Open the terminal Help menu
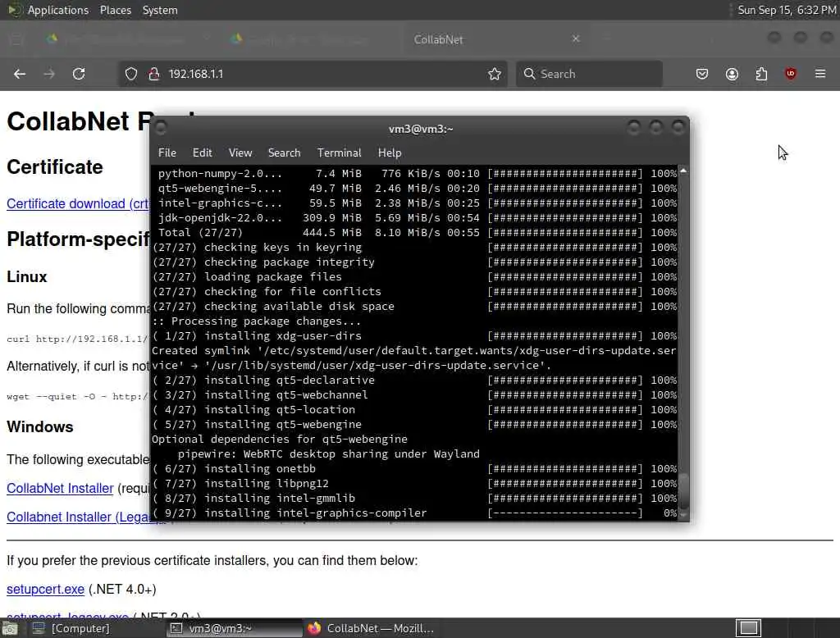840x638 pixels. (x=390, y=153)
